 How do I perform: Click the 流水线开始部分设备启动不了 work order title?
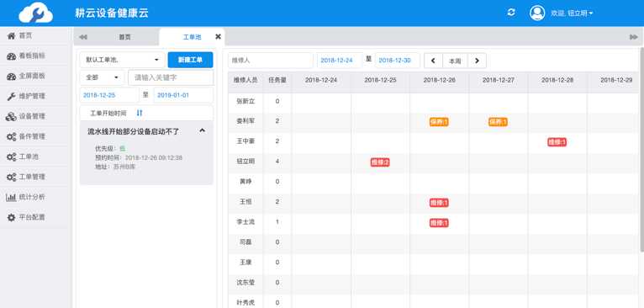134,131
